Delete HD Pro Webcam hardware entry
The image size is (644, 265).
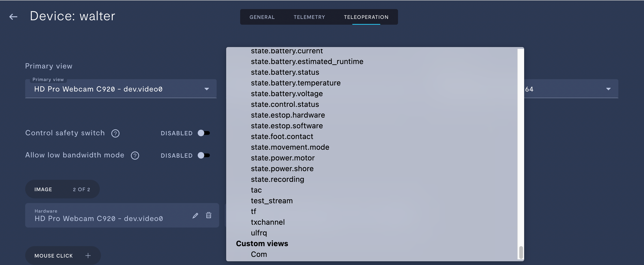208,215
